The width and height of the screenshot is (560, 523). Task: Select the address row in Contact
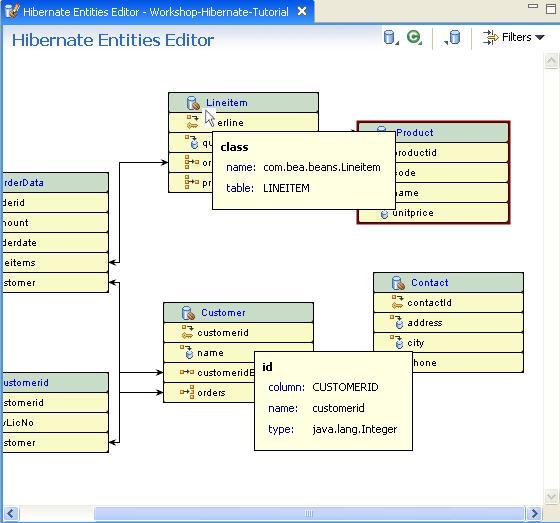(449, 323)
